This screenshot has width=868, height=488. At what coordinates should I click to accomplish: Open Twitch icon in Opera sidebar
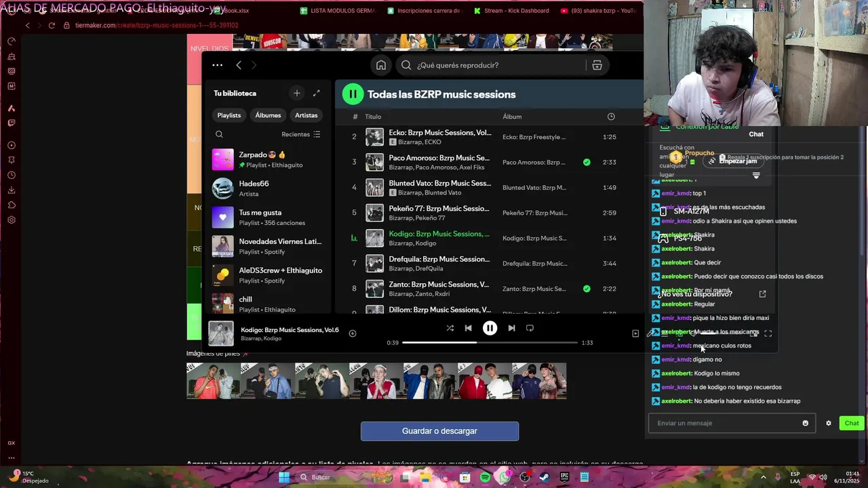pos(12,123)
